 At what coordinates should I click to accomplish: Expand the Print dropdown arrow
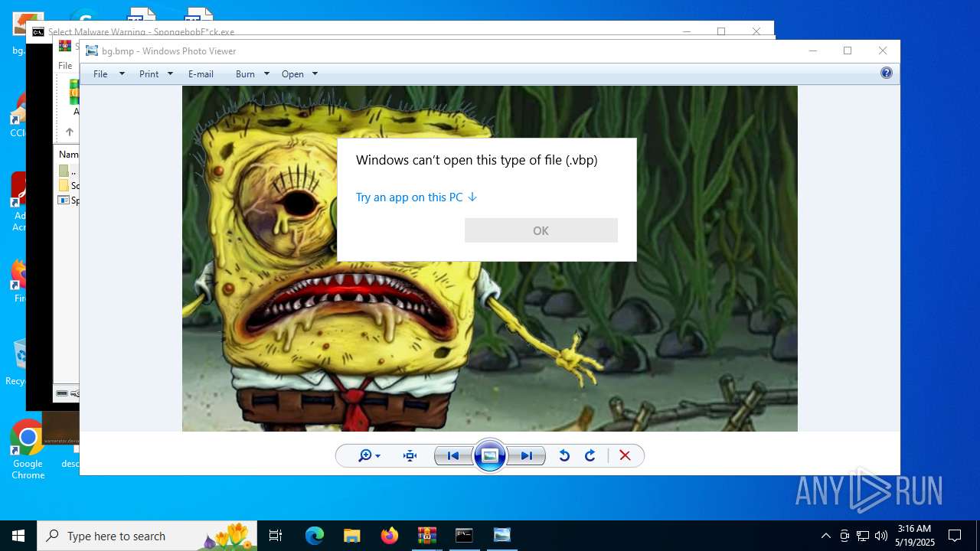coord(170,74)
